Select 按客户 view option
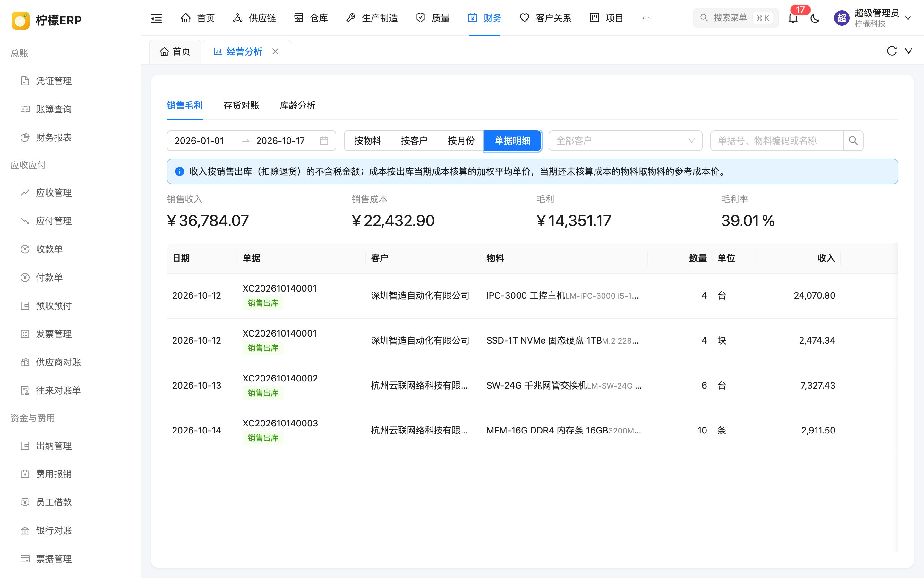Screen dimensions: 924x578 [x=414, y=141]
